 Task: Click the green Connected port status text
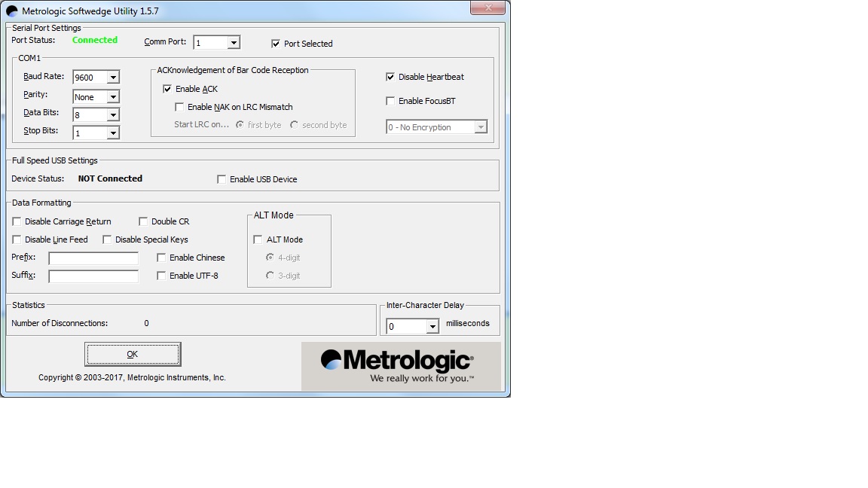[95, 40]
